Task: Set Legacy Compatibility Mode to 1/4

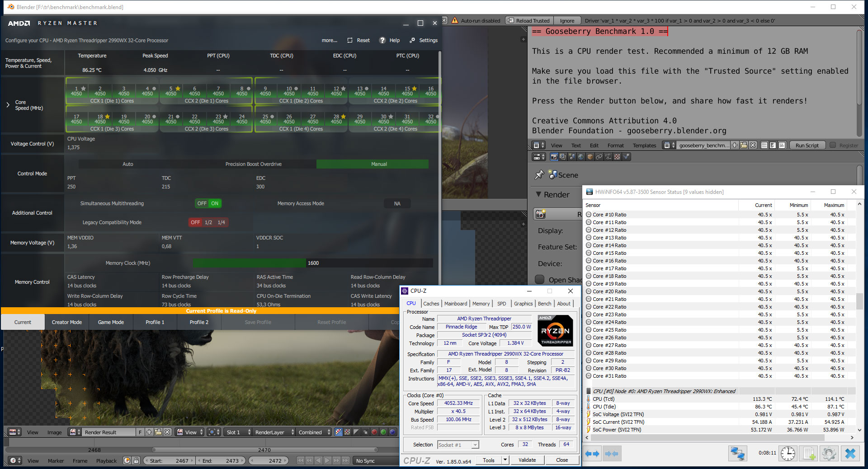Action: click(x=221, y=222)
